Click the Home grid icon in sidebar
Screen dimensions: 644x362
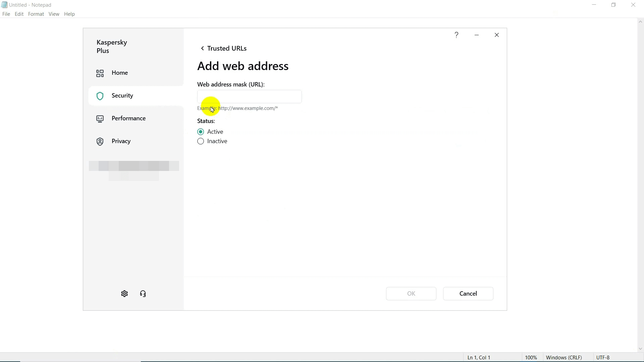[x=100, y=73]
